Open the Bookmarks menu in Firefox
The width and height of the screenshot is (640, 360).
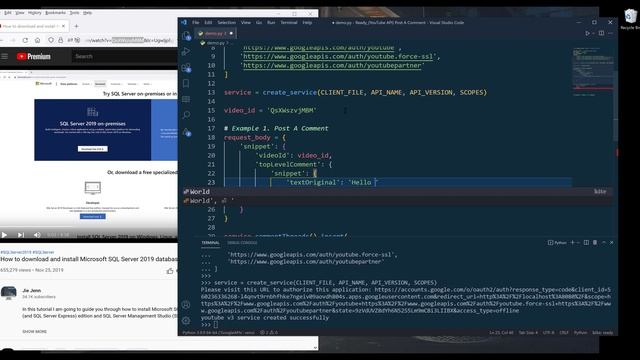pos(55,13)
